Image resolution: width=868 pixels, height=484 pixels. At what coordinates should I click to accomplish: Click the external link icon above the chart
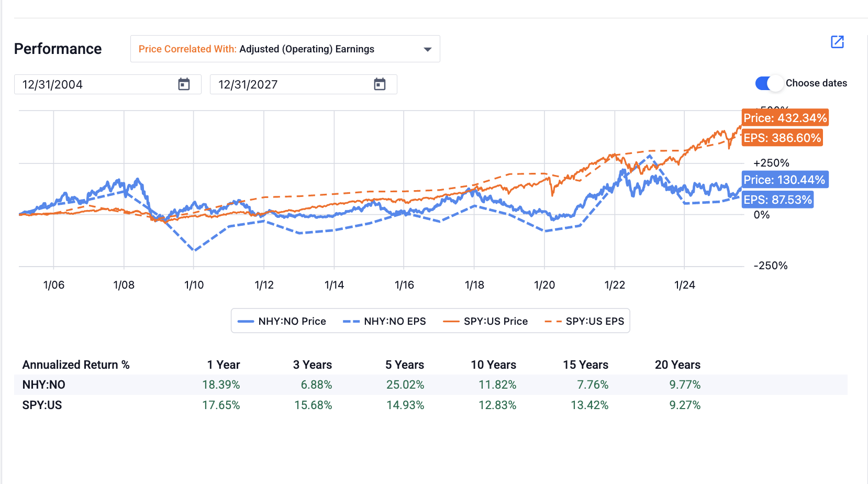point(837,42)
